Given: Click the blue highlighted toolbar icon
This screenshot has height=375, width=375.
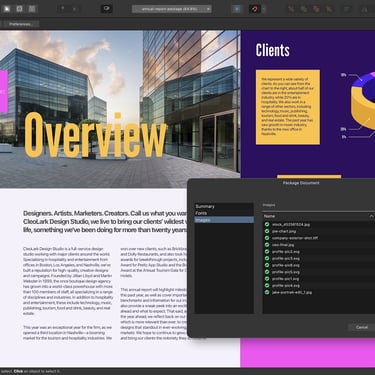Looking at the screenshot, I should click(x=237, y=9).
